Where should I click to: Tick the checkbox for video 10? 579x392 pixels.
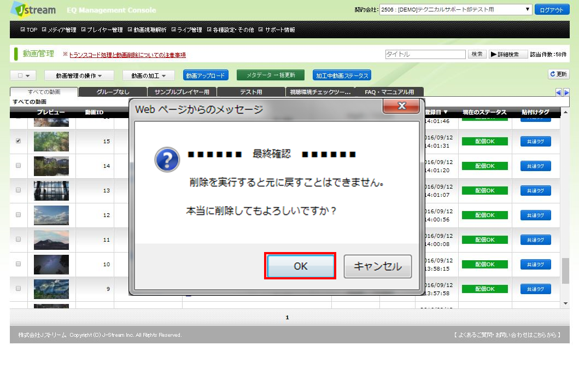18,264
